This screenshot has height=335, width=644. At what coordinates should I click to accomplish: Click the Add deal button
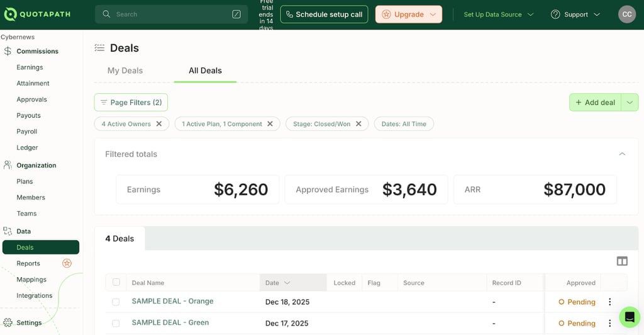[595, 103]
